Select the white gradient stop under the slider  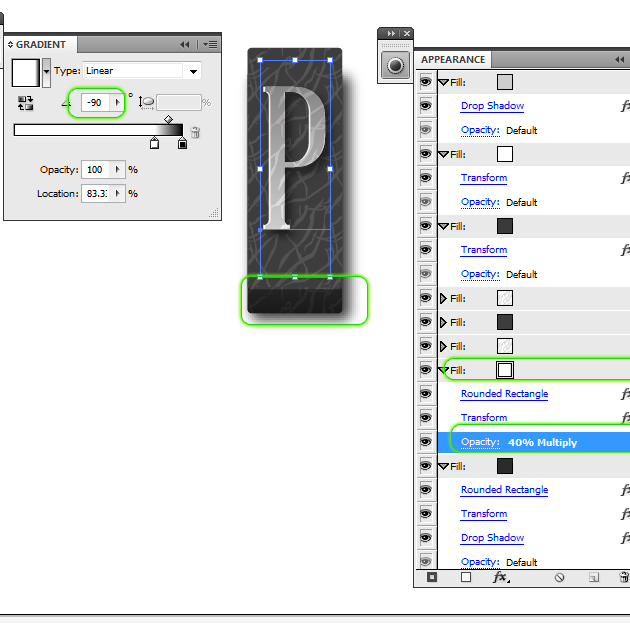[x=154, y=143]
